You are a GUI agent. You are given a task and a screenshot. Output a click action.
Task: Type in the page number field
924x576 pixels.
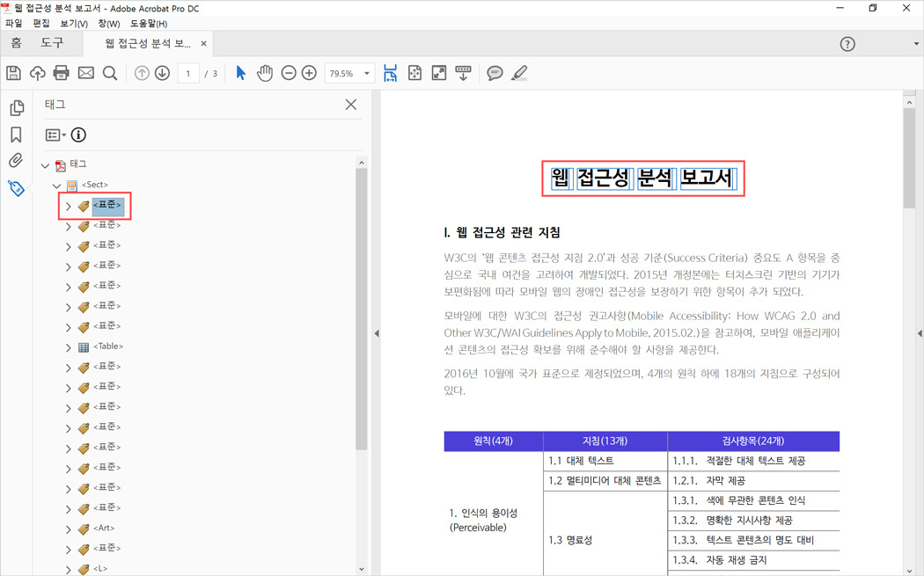[x=187, y=73]
